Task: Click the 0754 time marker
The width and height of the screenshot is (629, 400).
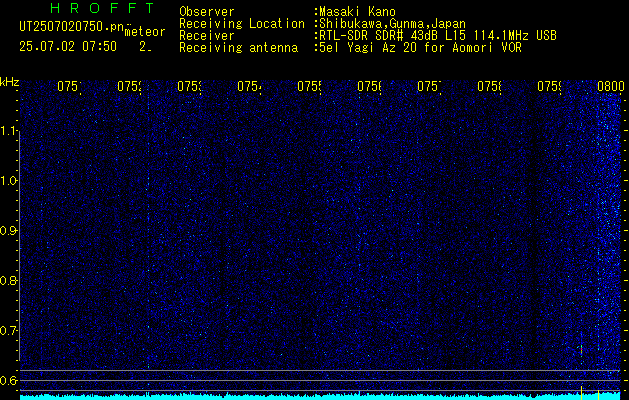Action: click(249, 86)
